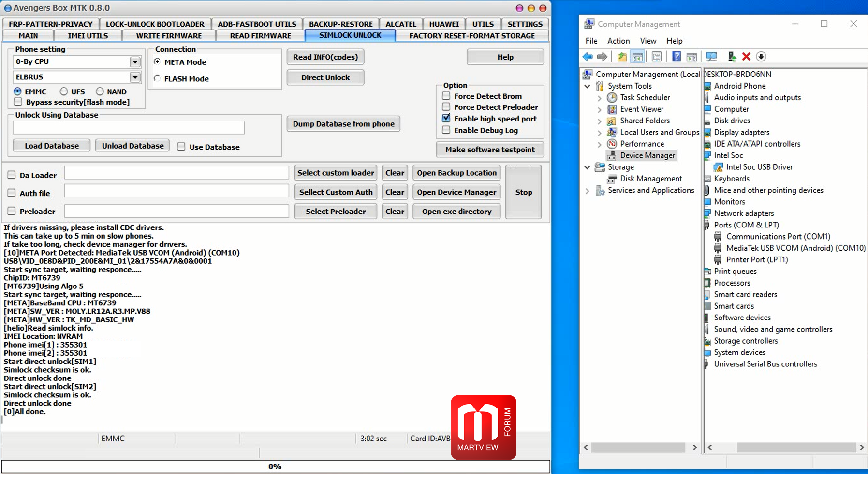Expand the Performance node
868x484 pixels.
[599, 144]
